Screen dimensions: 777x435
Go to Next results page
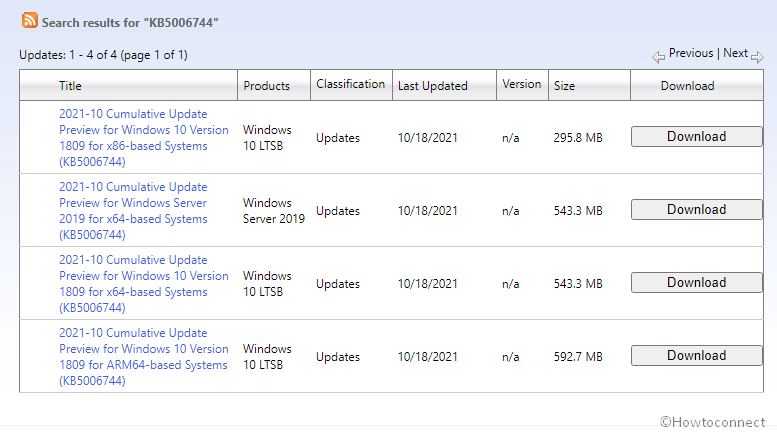coord(735,53)
